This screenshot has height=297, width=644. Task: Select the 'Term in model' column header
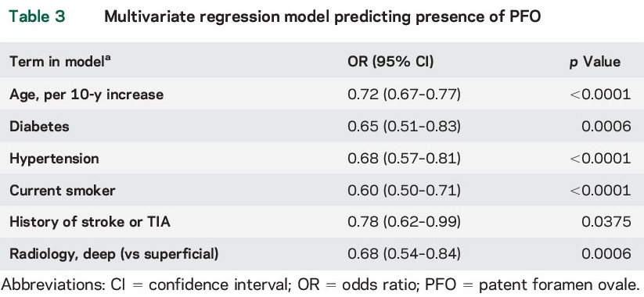tap(60, 62)
